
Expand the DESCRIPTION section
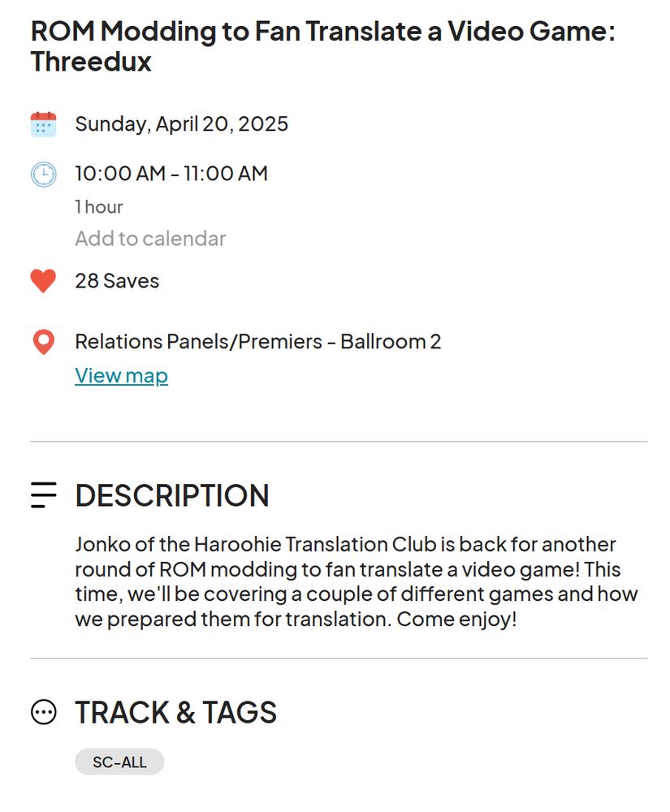click(172, 495)
